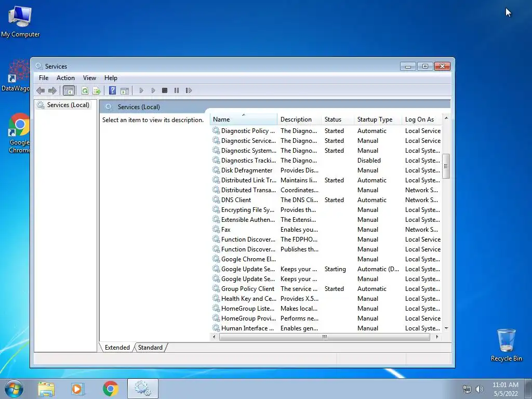Click the vertical scrollbar up arrow
The height and width of the screenshot is (399, 532).
pos(446,118)
